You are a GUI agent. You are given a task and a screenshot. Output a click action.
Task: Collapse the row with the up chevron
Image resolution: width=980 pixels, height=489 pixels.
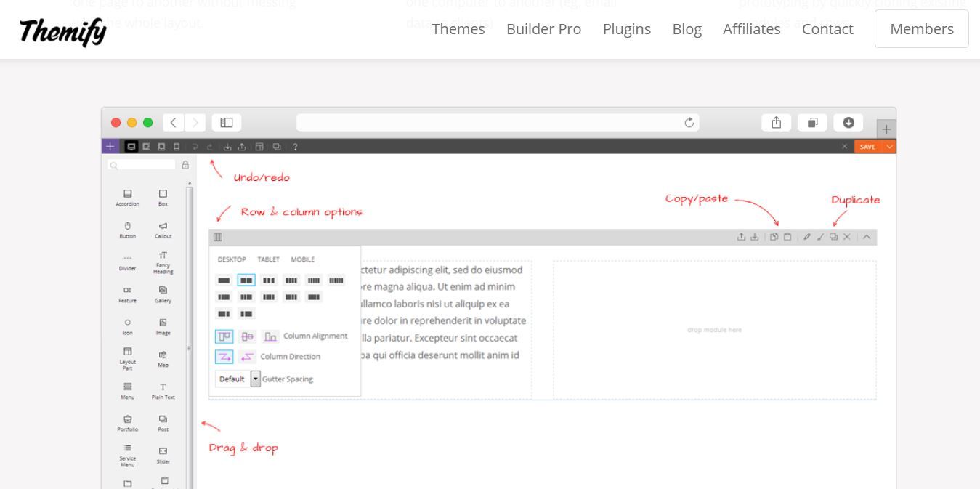point(867,237)
